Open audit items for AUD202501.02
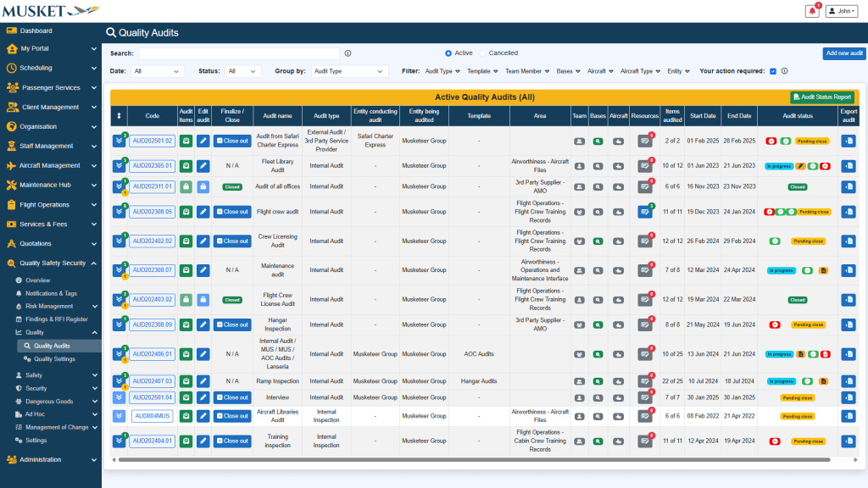 [186, 141]
